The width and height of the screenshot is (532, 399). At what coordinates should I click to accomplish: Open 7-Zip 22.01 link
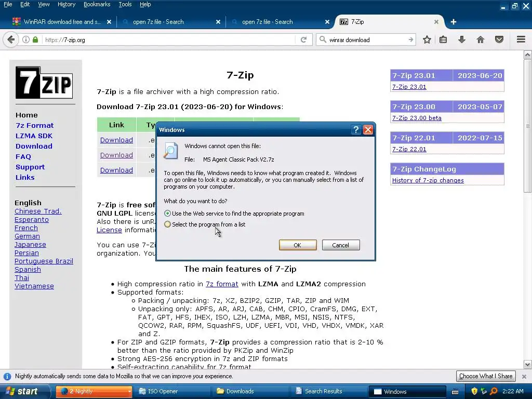pos(409,149)
